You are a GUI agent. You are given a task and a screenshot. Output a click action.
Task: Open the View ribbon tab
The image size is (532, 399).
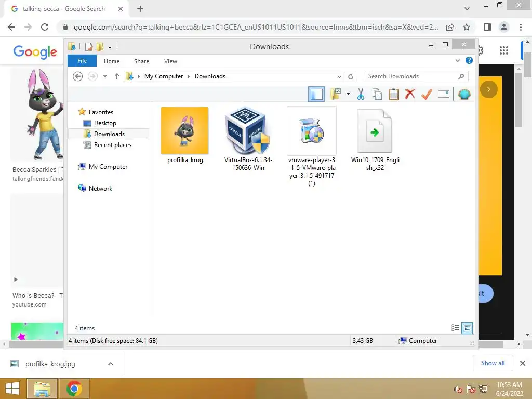(x=170, y=61)
